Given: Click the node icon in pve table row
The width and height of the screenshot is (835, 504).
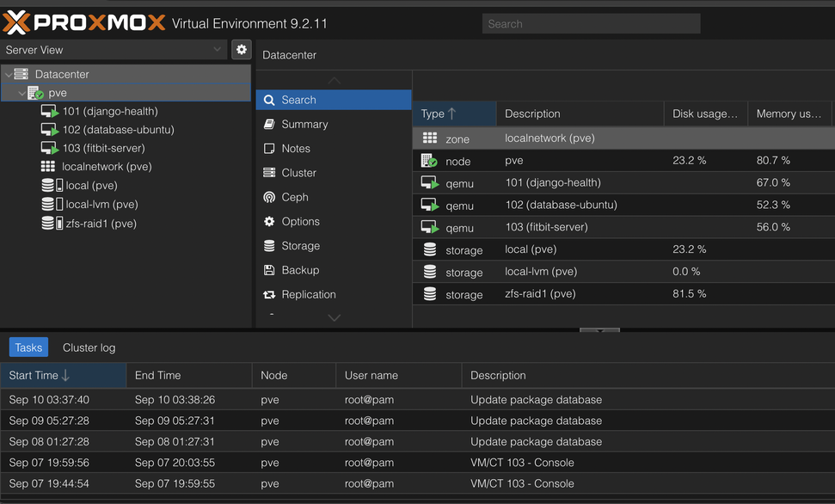Looking at the screenshot, I should (429, 160).
